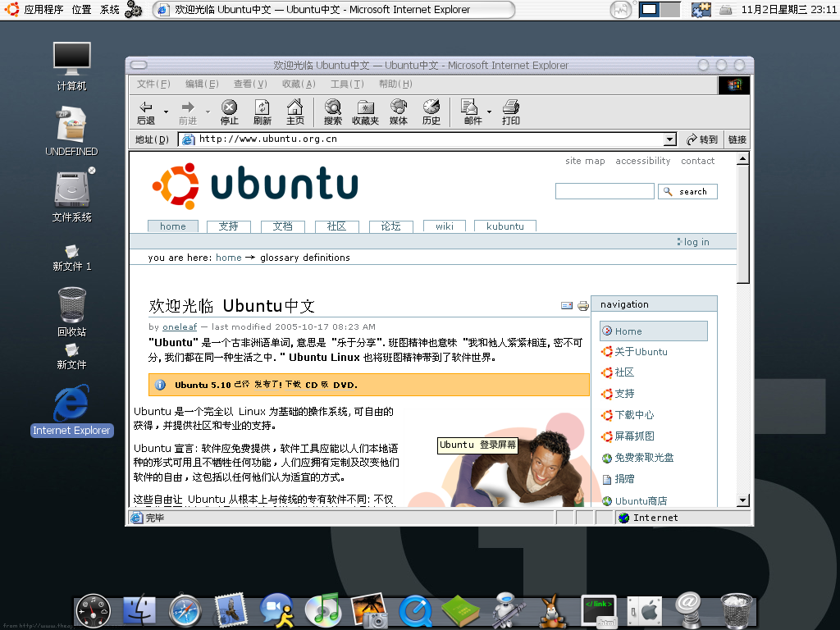Open 免费索取光盘 in the navigation panel

(644, 458)
